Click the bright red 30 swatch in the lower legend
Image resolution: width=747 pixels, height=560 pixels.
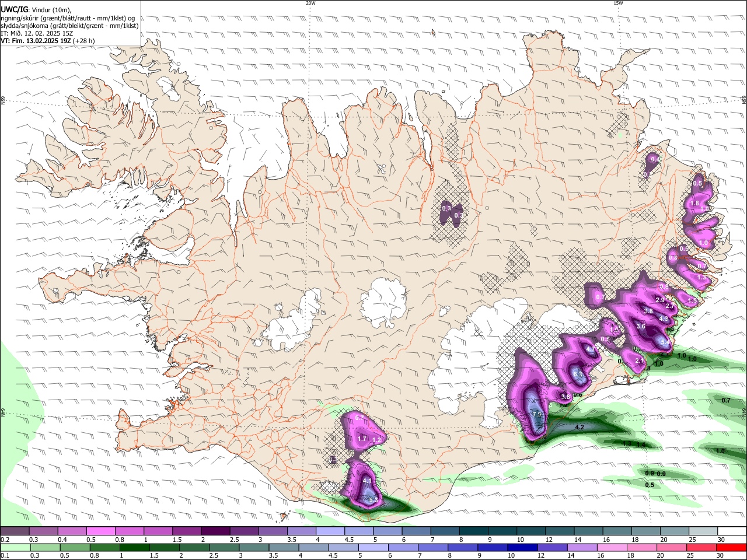(732, 547)
